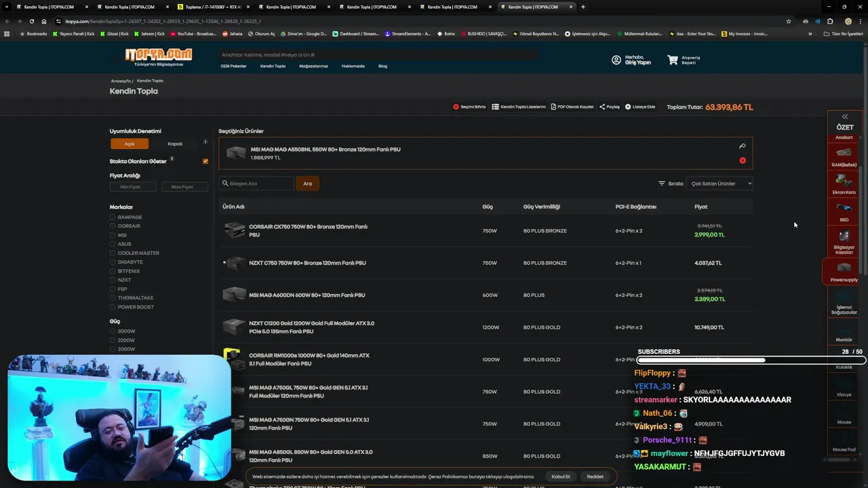Check the RAMPAGE brand filter
Screen dimensions: 868x488
[x=113, y=218]
